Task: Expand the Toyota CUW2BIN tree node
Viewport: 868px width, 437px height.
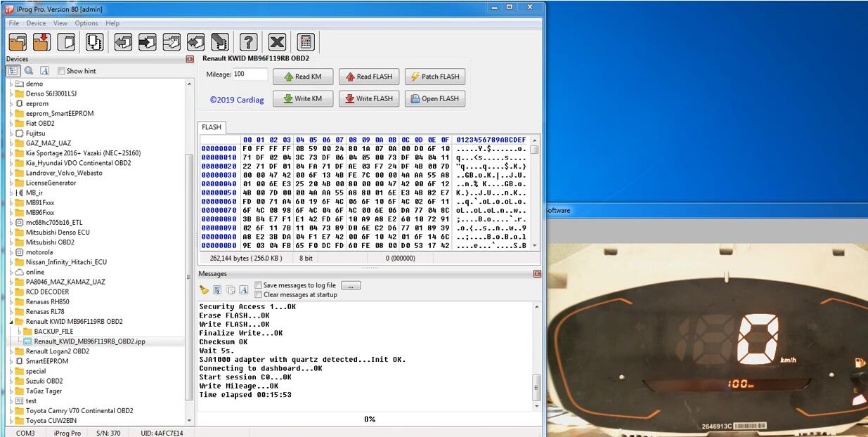Action: click(11, 420)
